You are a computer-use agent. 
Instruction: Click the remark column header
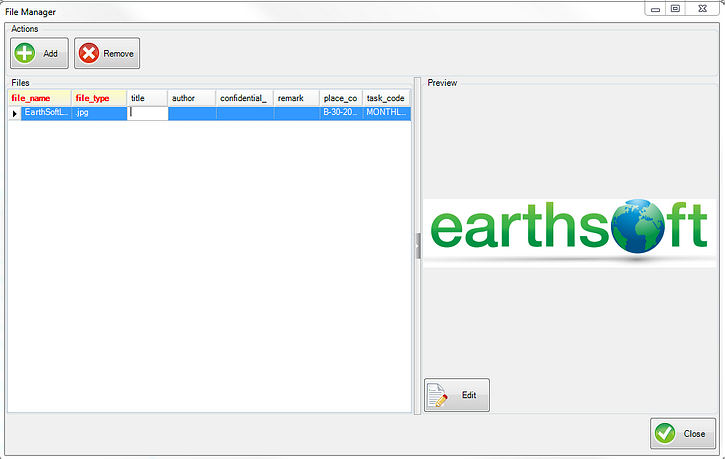(x=296, y=98)
